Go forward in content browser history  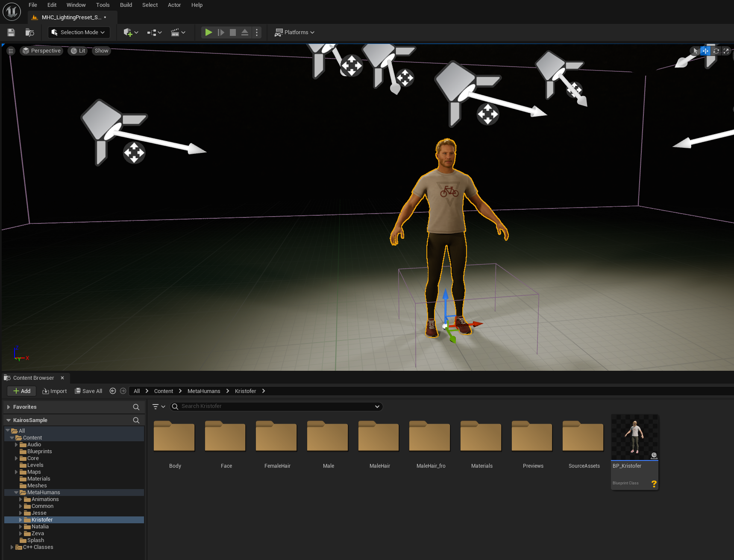tap(123, 391)
